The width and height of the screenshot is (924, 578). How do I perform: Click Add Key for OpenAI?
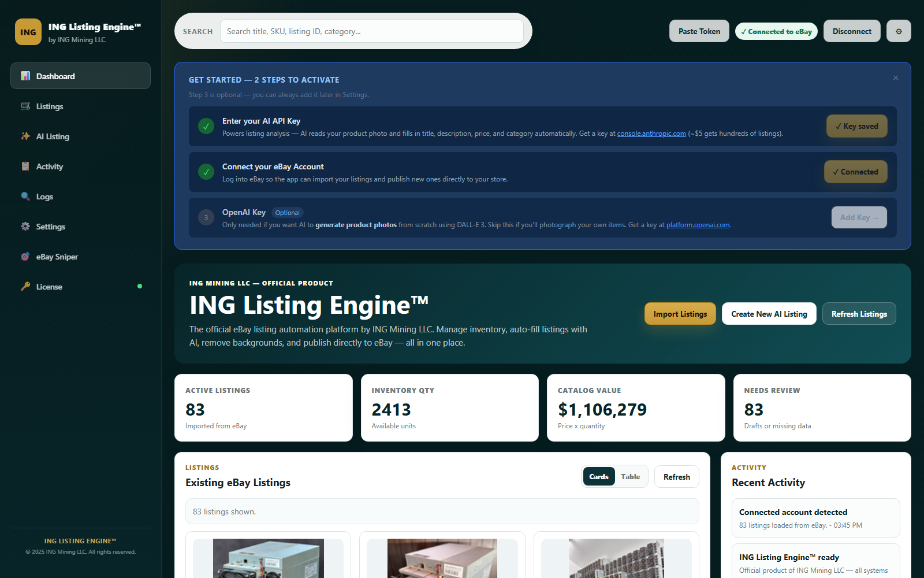pyautogui.click(x=859, y=217)
